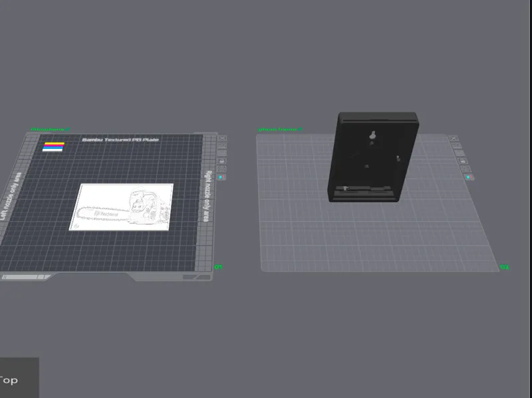Click the Top view label
532x398 pixels.
(x=9, y=380)
